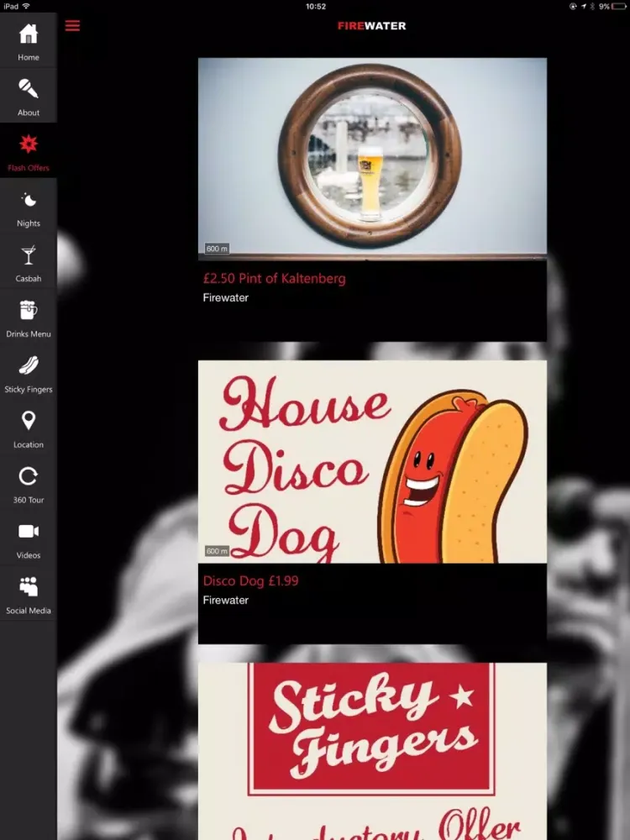
Task: Tap 'Firewater' under the Kaltenberg offer
Action: coord(225,298)
